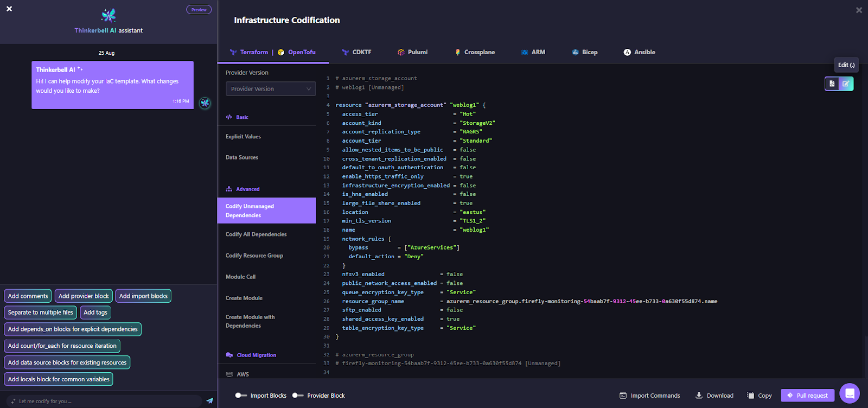Click the Preview badge
This screenshot has width=868, height=408.
(x=199, y=10)
